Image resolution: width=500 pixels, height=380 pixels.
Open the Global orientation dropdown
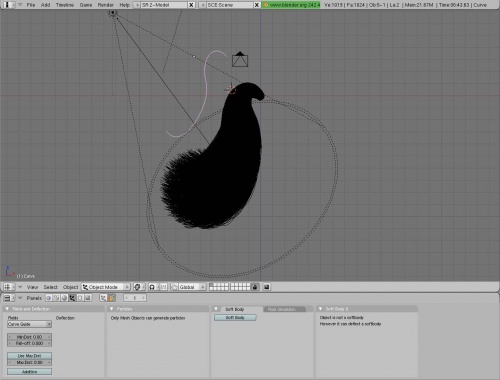point(192,287)
